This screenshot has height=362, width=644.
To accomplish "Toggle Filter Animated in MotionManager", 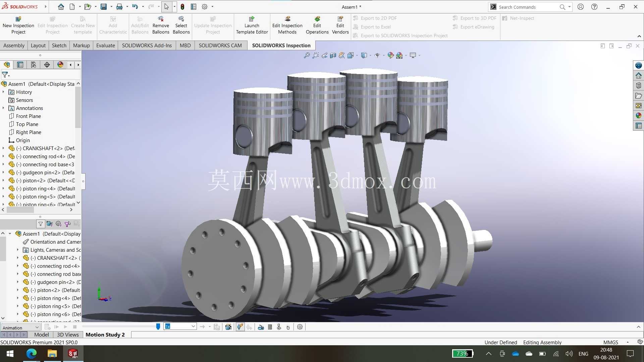I will tap(50, 224).
